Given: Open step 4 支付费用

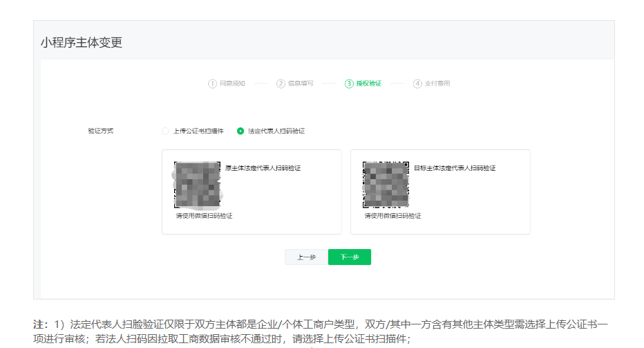Looking at the screenshot, I should pos(432,84).
